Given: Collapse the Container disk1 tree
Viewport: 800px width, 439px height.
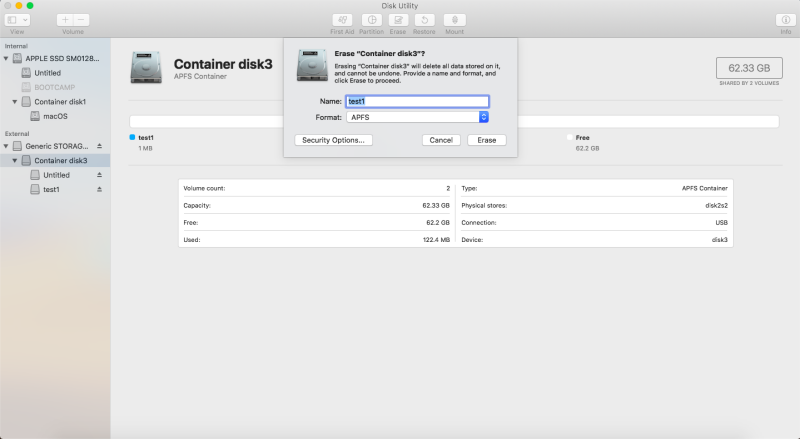Looking at the screenshot, I should pos(15,102).
